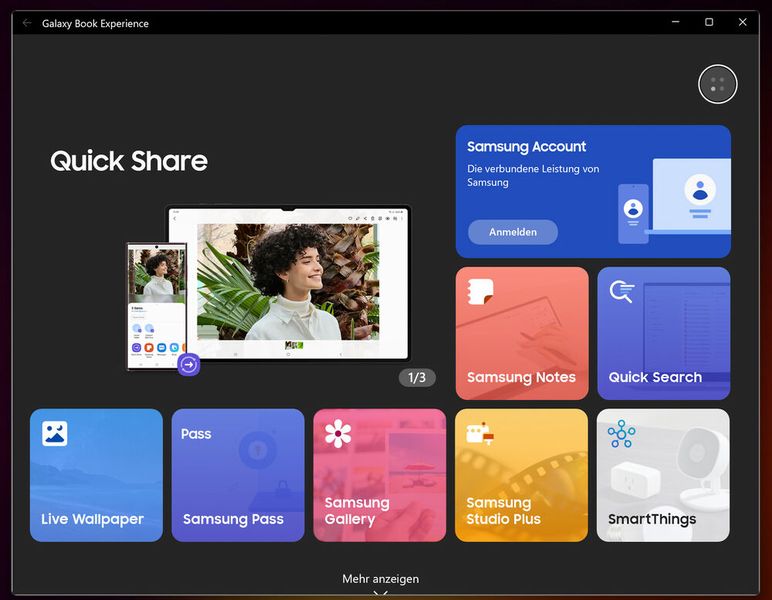Minimize the Galaxy Book Experience window

[675, 22]
